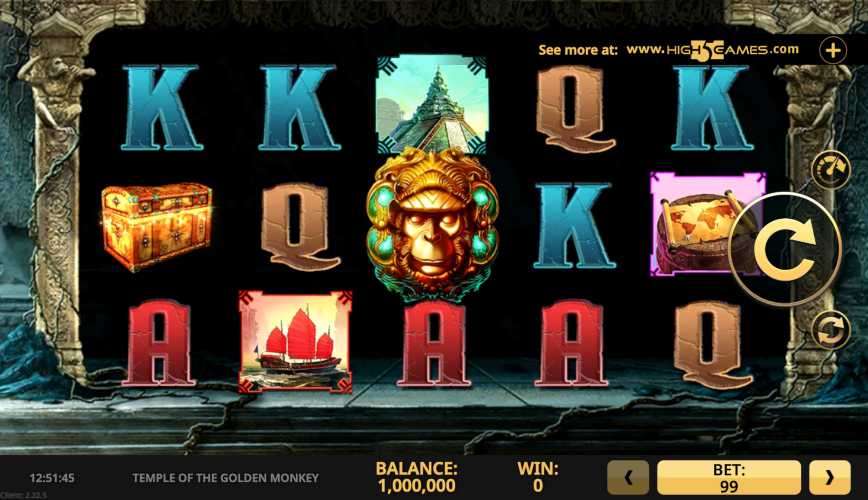Select the red A in the first reel
The width and height of the screenshot is (868, 500).
159,343
